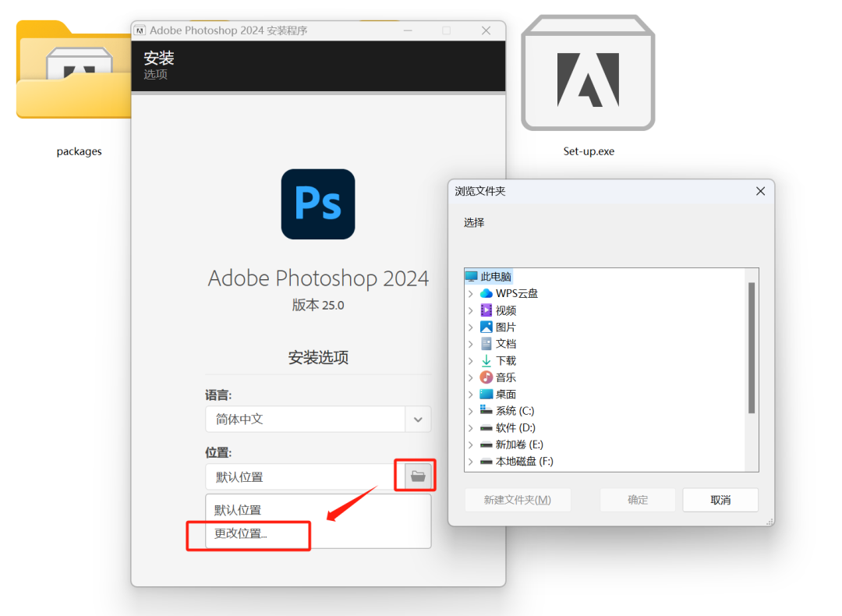Click the 简体中文 language combo box
This screenshot has width=842, height=616.
(318, 420)
